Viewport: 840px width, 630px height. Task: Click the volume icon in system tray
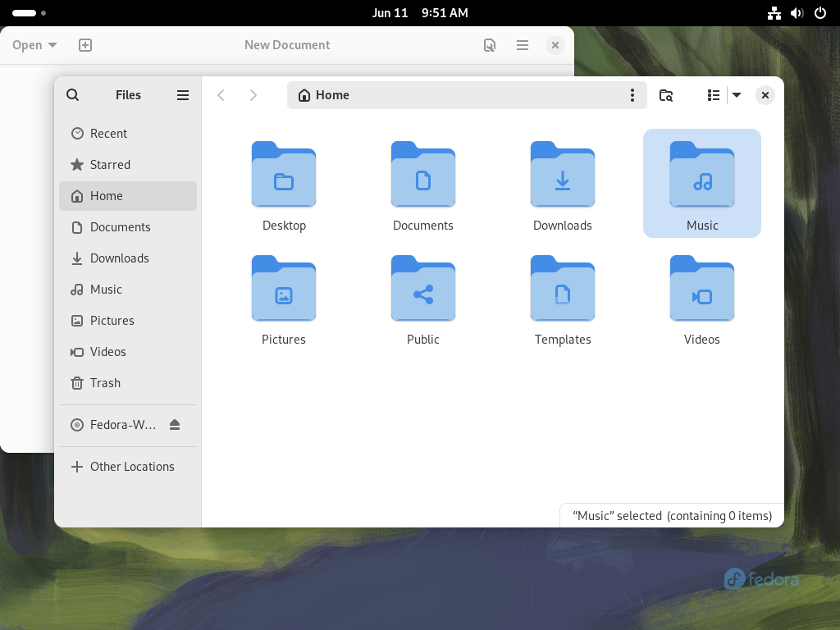point(797,13)
